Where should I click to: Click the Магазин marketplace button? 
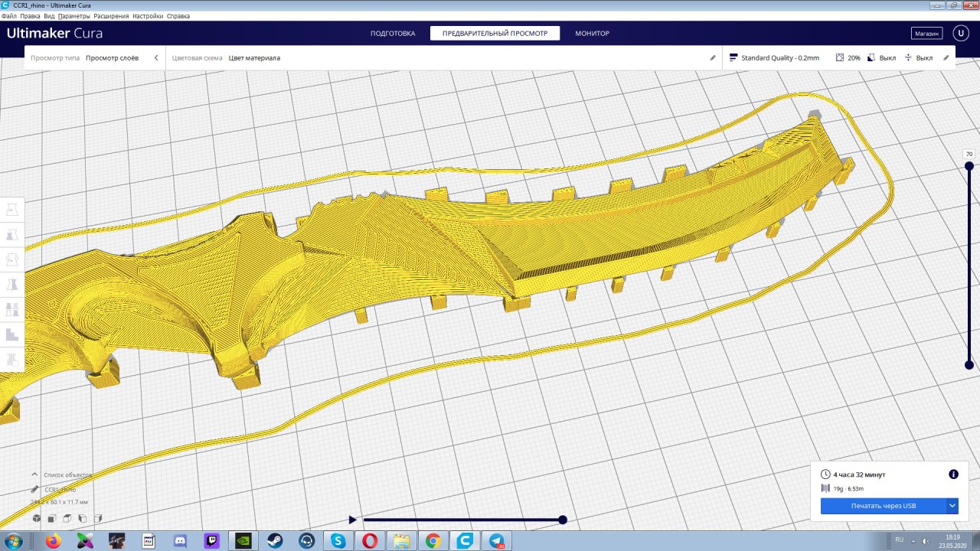926,33
